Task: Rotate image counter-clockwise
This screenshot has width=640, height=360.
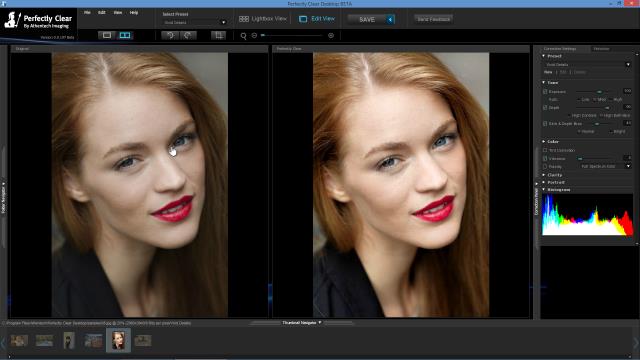Action: coord(170,36)
